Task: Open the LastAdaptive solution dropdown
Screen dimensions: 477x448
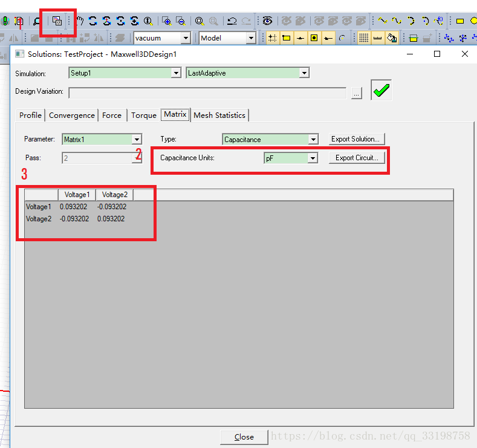Action: [304, 73]
